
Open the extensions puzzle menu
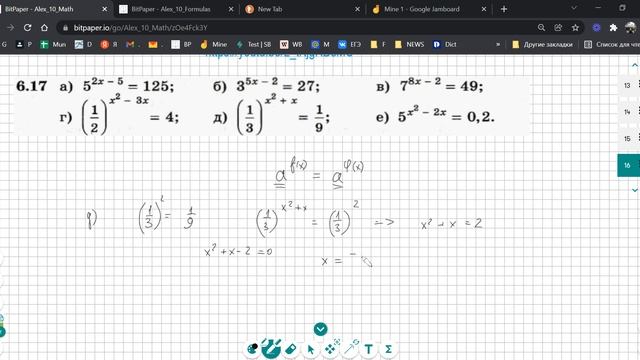tap(613, 28)
